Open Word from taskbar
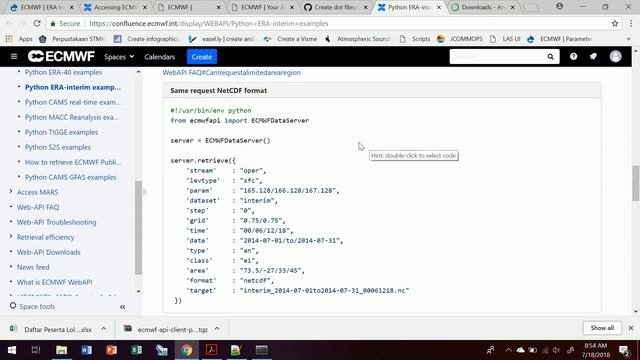Screen dimensions: 640x360 [87, 350]
